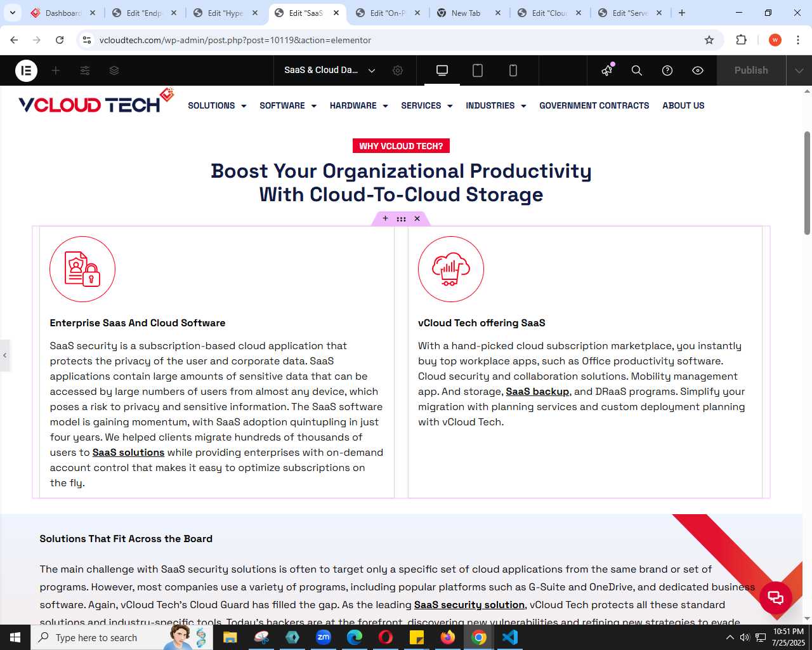Open the Chrome profile avatar

(x=775, y=40)
